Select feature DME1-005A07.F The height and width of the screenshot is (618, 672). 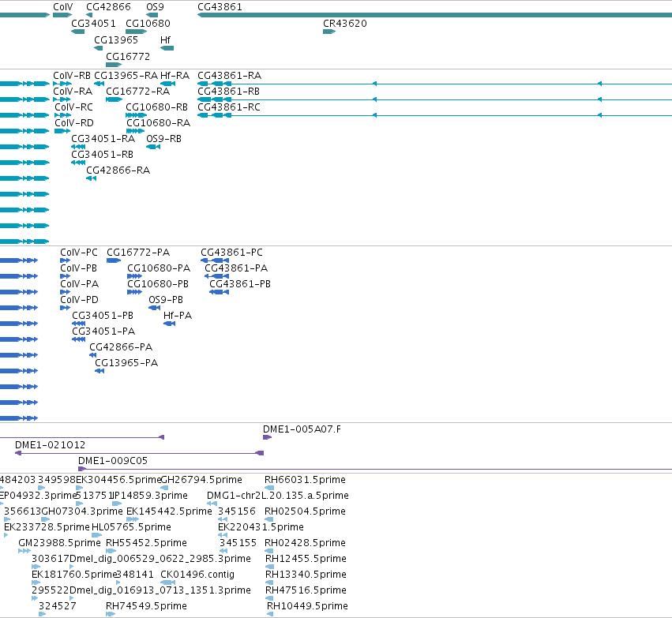pos(268,437)
